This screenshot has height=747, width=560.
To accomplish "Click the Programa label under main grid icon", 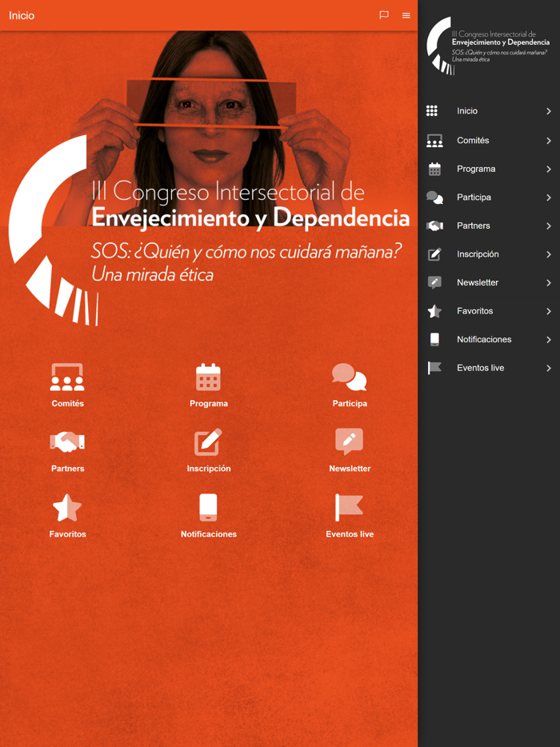I will [209, 404].
